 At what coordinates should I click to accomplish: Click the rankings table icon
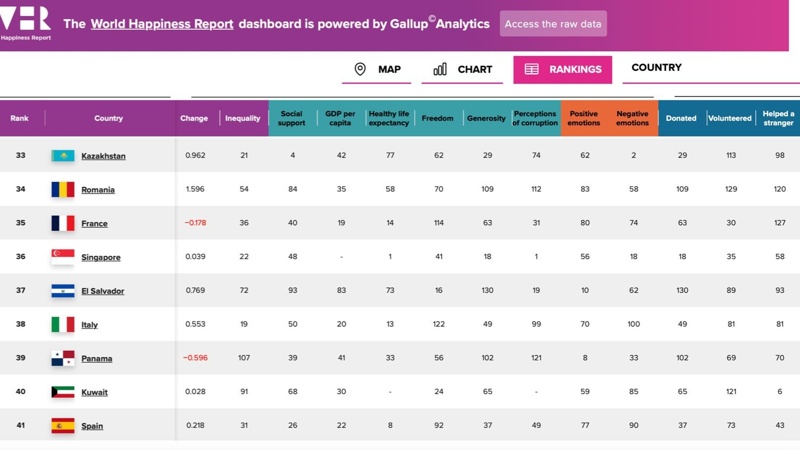531,69
